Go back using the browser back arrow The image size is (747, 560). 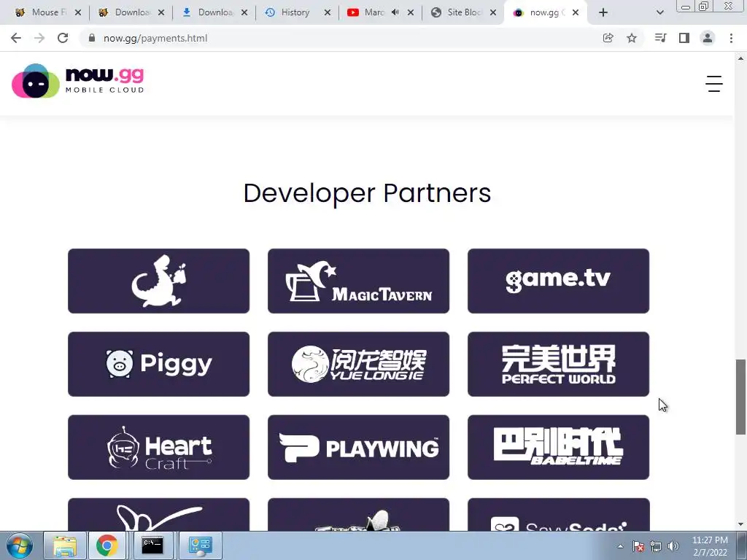(x=16, y=38)
